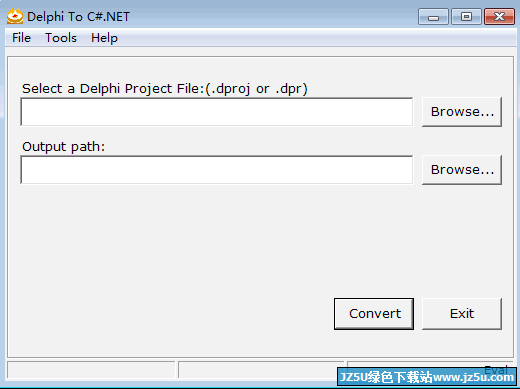Focus the Delphi project file text box
Viewport: 520px width, 389px height.
point(217,112)
